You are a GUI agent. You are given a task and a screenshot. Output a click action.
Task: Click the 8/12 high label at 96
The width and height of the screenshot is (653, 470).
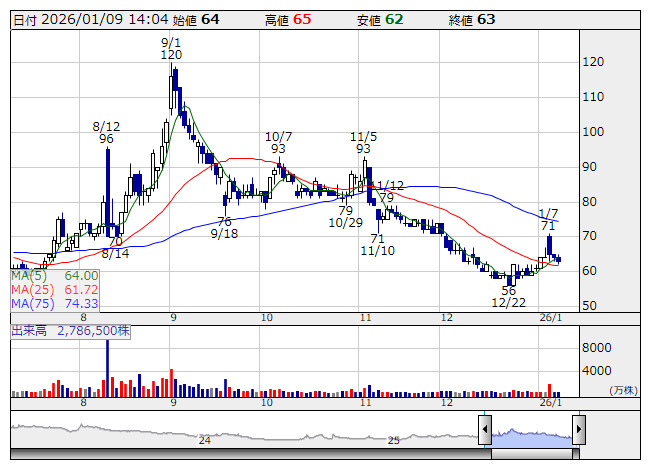(106, 133)
